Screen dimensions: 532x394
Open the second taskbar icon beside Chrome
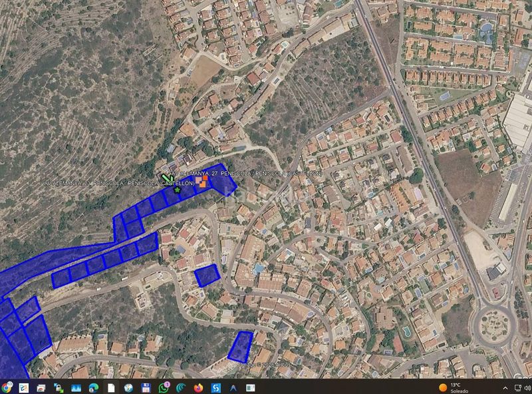tap(23, 387)
